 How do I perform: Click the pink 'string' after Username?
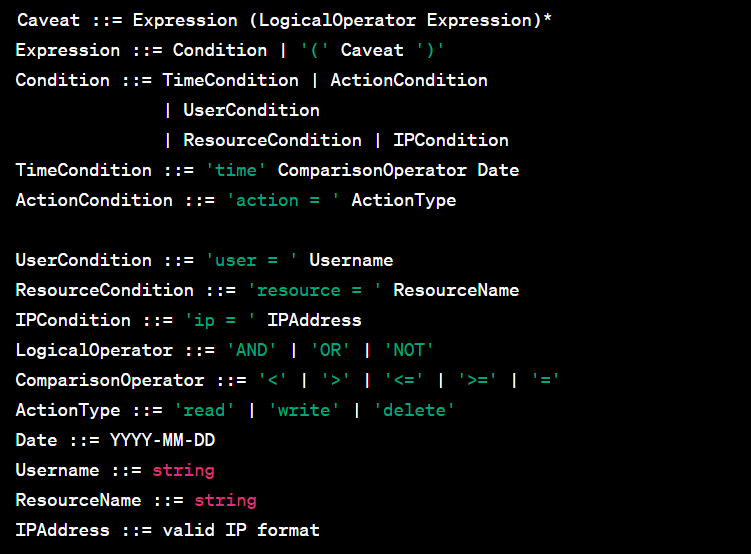[183, 471]
